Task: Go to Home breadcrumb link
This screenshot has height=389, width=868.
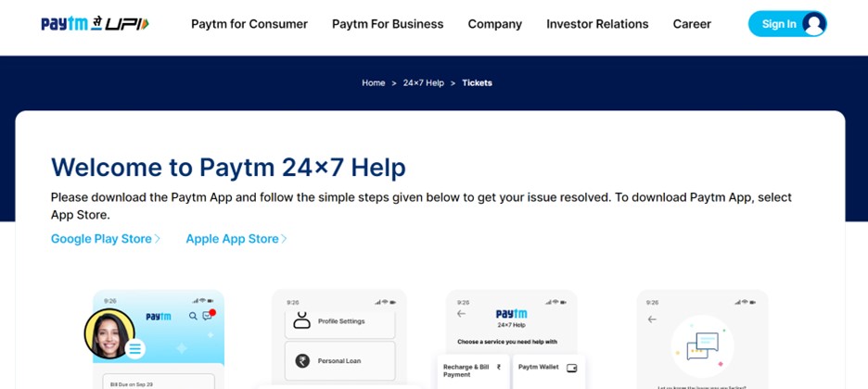Action: [373, 82]
